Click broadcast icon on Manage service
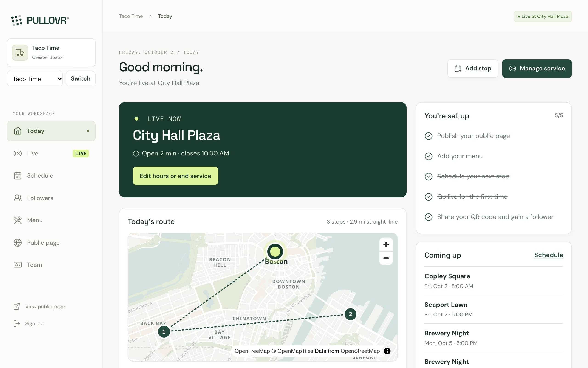 pyautogui.click(x=512, y=69)
